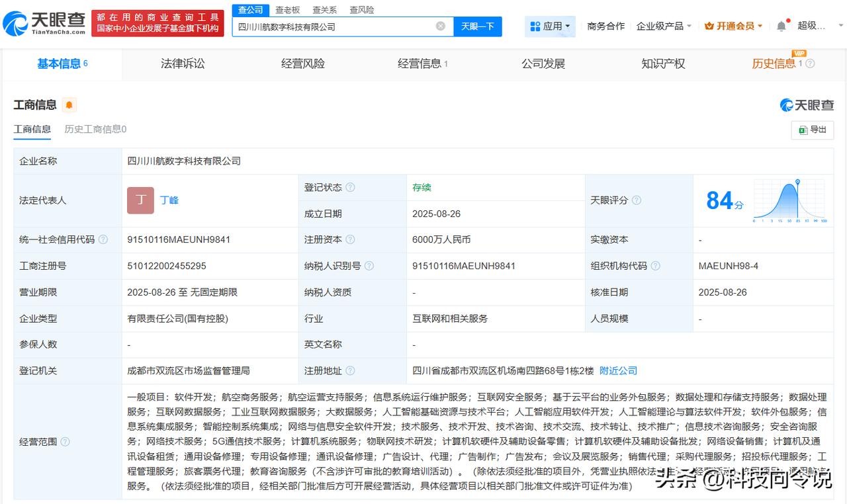Click the 天眼一下 search button
847x504 pixels.
pos(478,26)
